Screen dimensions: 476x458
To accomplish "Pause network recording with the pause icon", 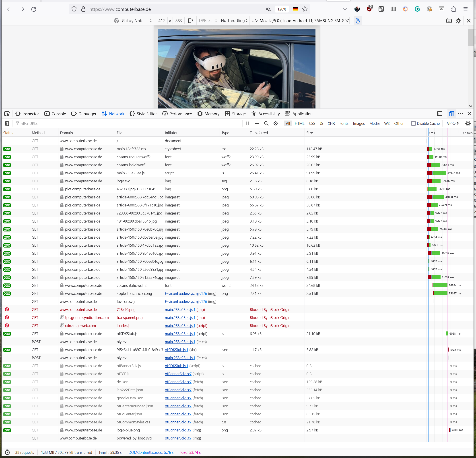I will pos(247,123).
